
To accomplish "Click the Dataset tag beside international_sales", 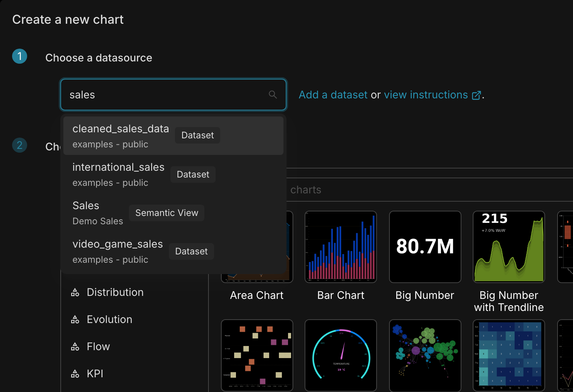I will coord(193,175).
